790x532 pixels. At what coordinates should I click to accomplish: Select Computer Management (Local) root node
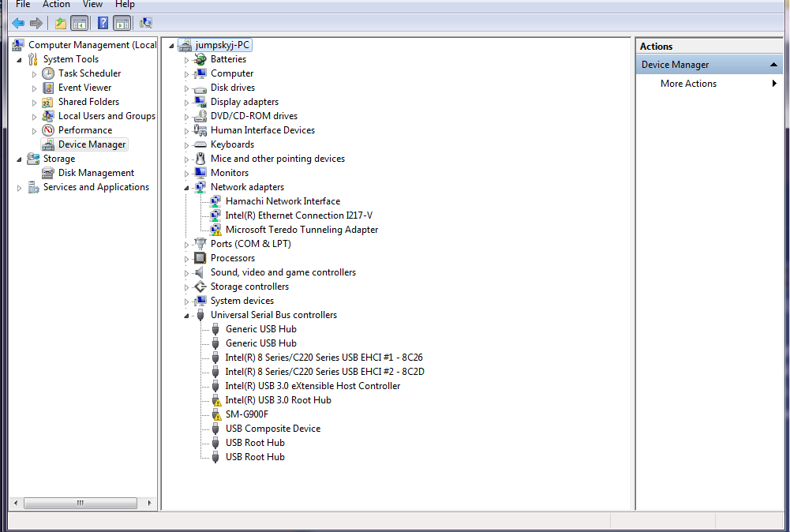(x=92, y=45)
